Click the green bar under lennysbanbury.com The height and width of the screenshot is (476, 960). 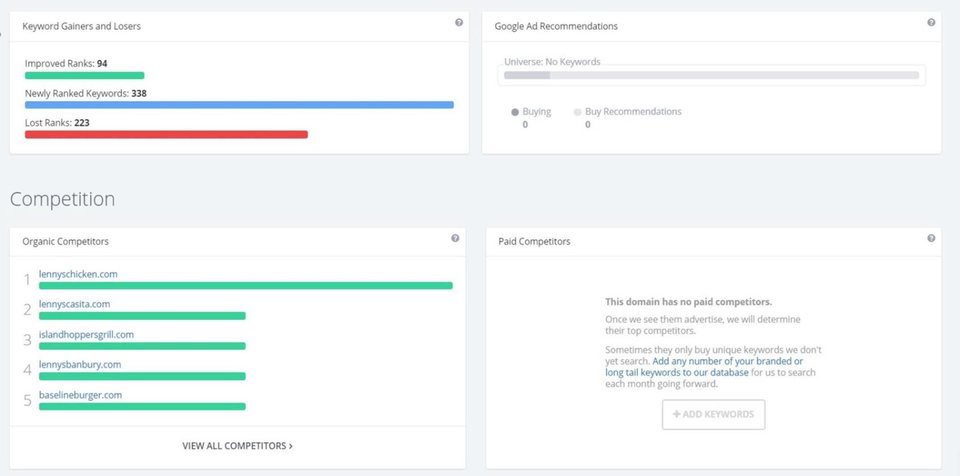pos(142,376)
